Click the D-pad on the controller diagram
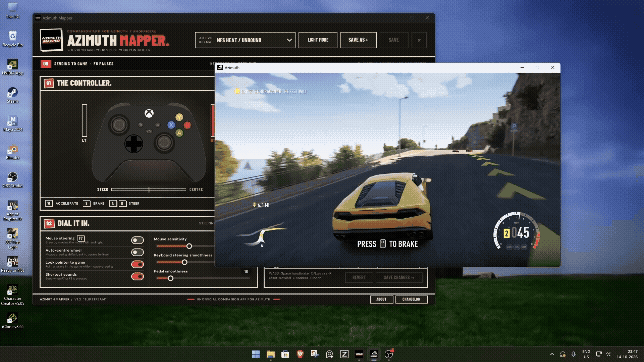 point(133,143)
